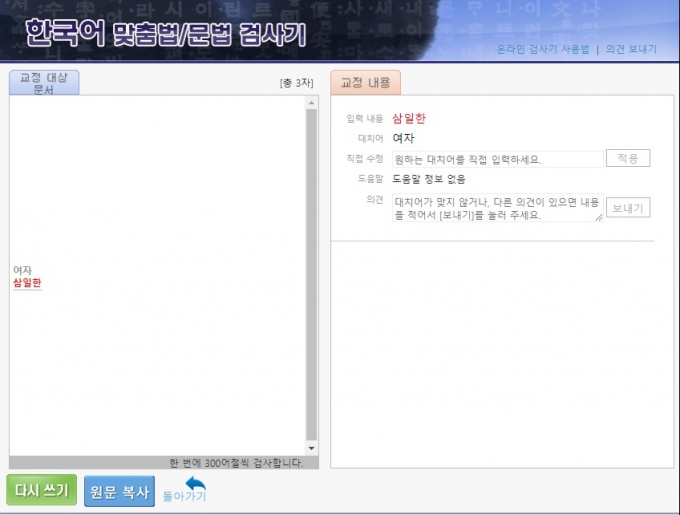Click the 여자 suggestion next to 대치어
This screenshot has width=680, height=515.
click(403, 138)
